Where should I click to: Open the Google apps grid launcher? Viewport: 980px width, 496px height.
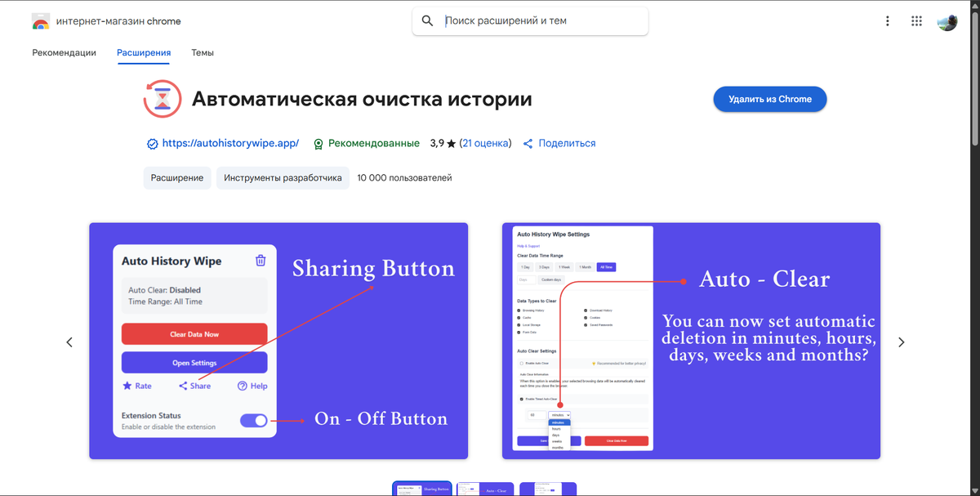917,21
